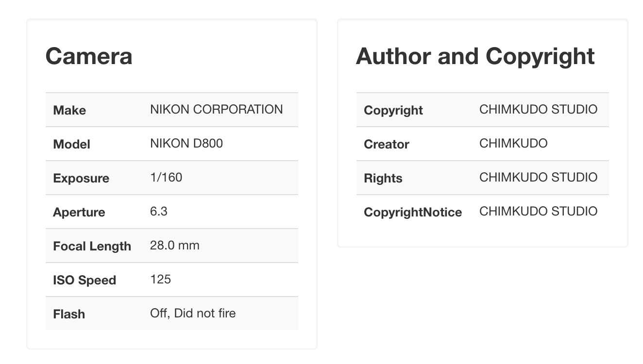The height and width of the screenshot is (364, 643).
Task: Click the 6.3 aperture value
Action: click(159, 211)
